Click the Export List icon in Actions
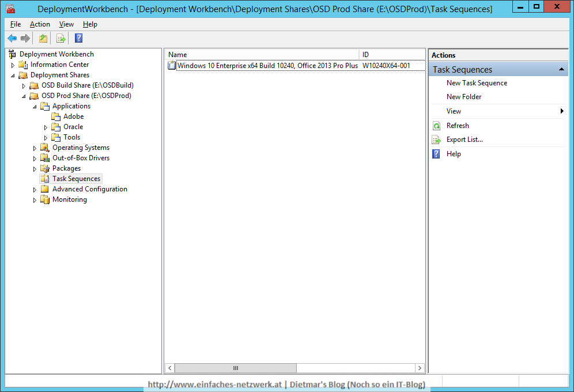574x392 pixels. (436, 140)
